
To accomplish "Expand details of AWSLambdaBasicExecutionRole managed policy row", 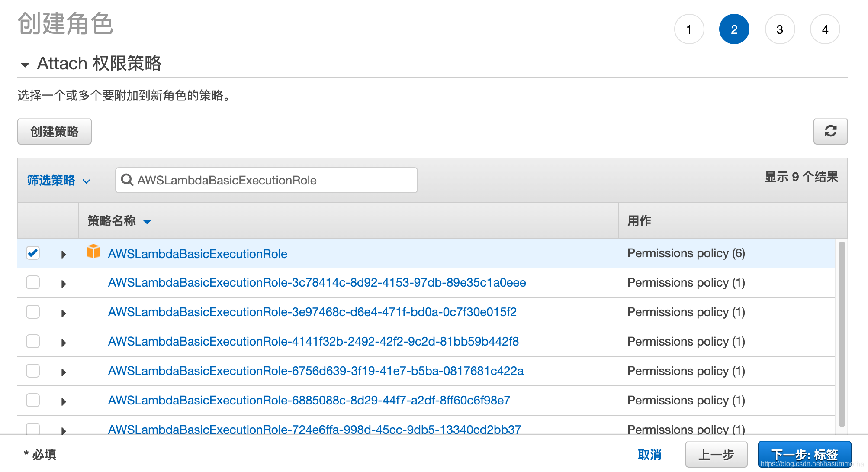I will click(64, 254).
